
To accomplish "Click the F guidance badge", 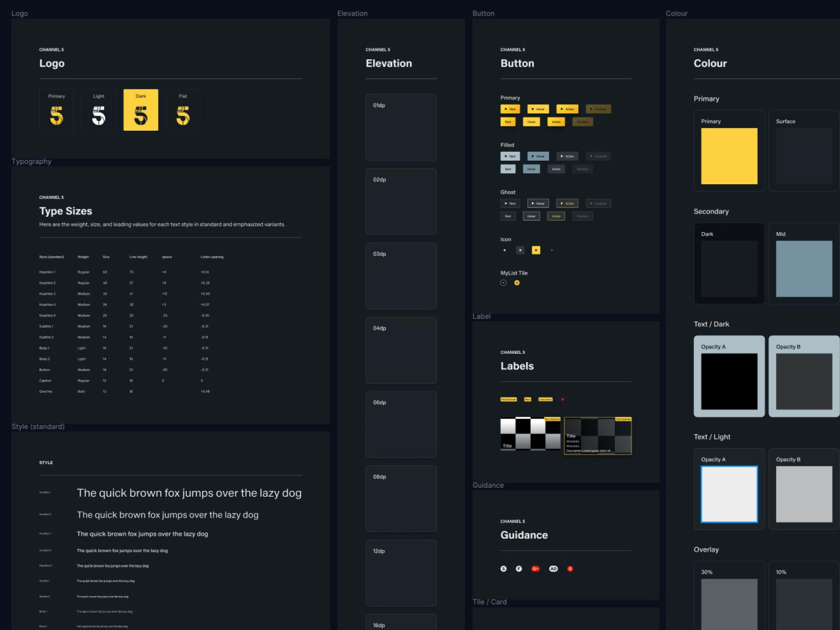I will coord(519,569).
